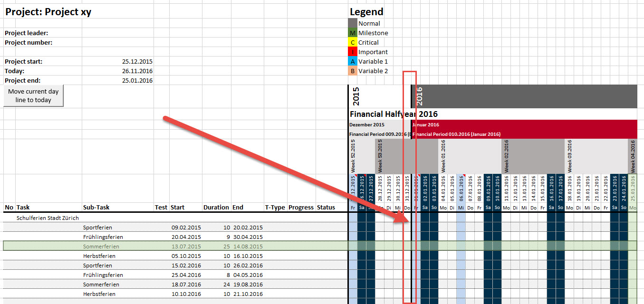Click the Important legend label
This screenshot has height=304, width=644.
coord(373,52)
